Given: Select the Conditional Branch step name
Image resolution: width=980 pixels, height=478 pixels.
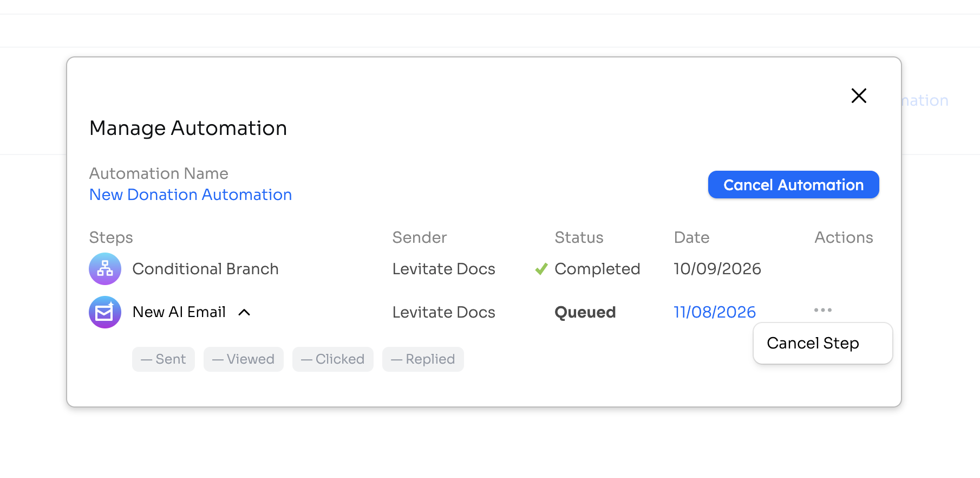Looking at the screenshot, I should [x=205, y=269].
